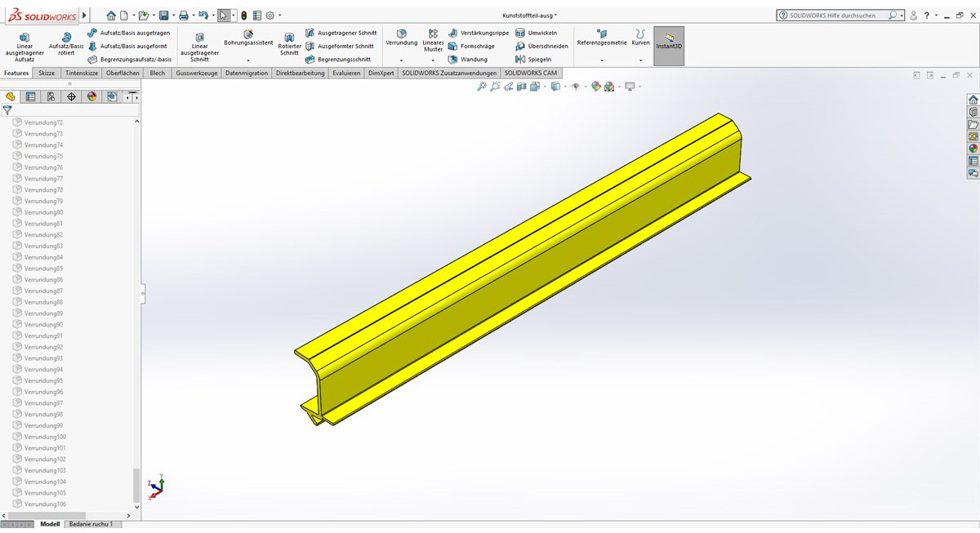
Task: Open the Appearances color ball in task pane
Action: click(973, 149)
